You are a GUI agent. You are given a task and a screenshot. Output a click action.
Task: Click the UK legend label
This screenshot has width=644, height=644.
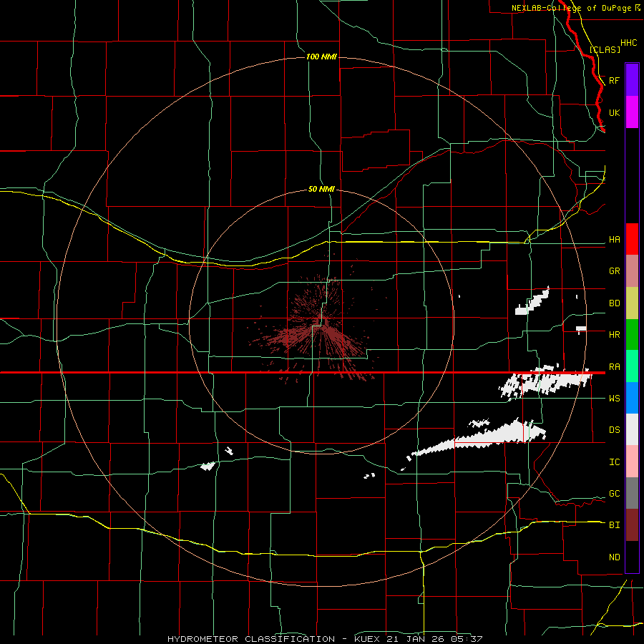tap(614, 112)
